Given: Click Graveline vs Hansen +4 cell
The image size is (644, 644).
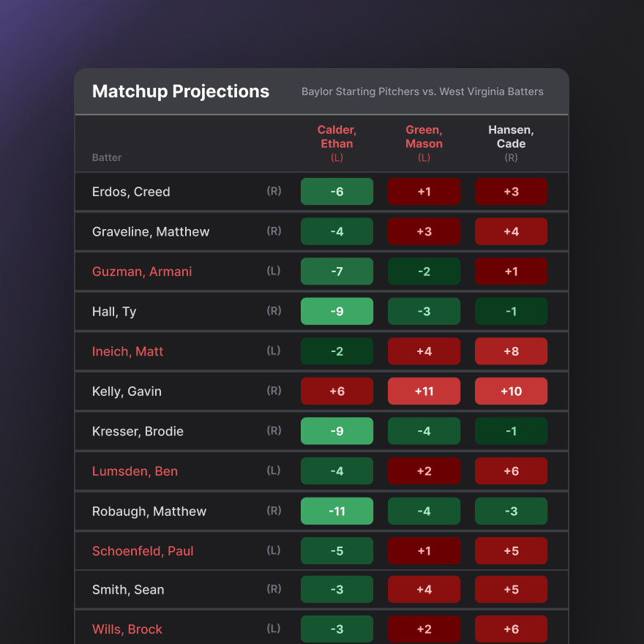Looking at the screenshot, I should point(511,232).
